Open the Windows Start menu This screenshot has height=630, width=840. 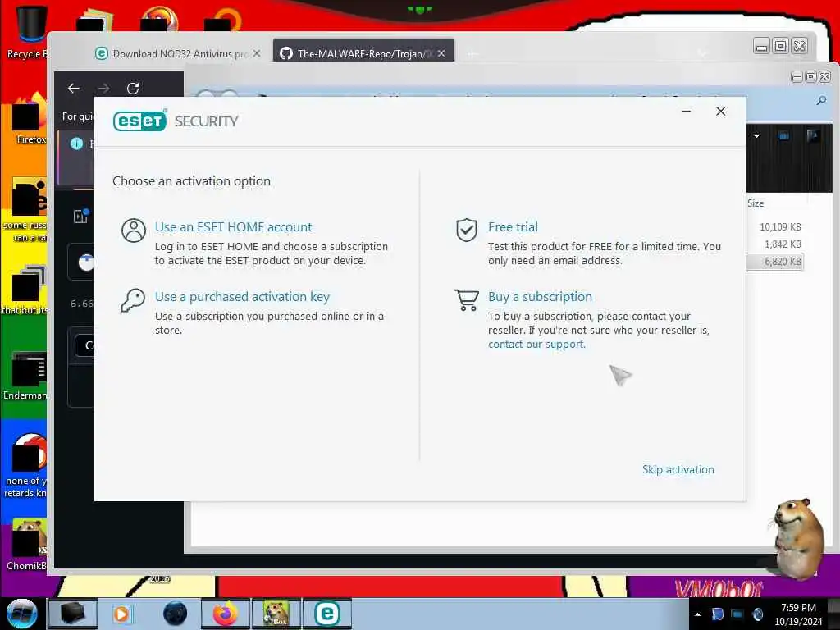pos(21,613)
